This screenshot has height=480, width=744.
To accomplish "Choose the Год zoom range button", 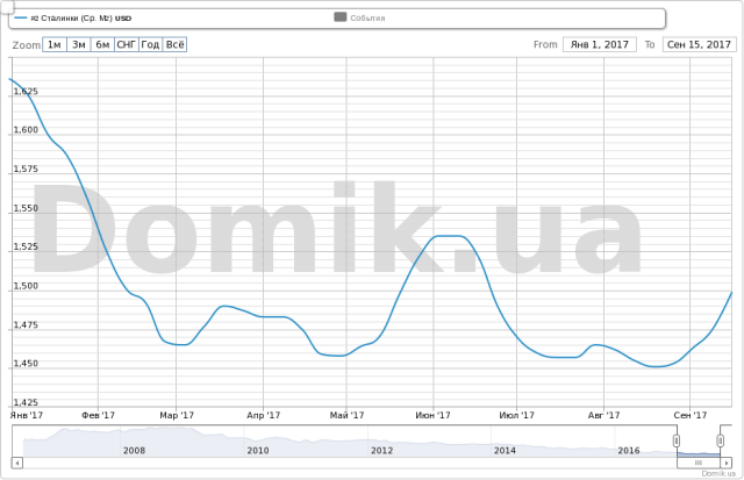I will [150, 45].
